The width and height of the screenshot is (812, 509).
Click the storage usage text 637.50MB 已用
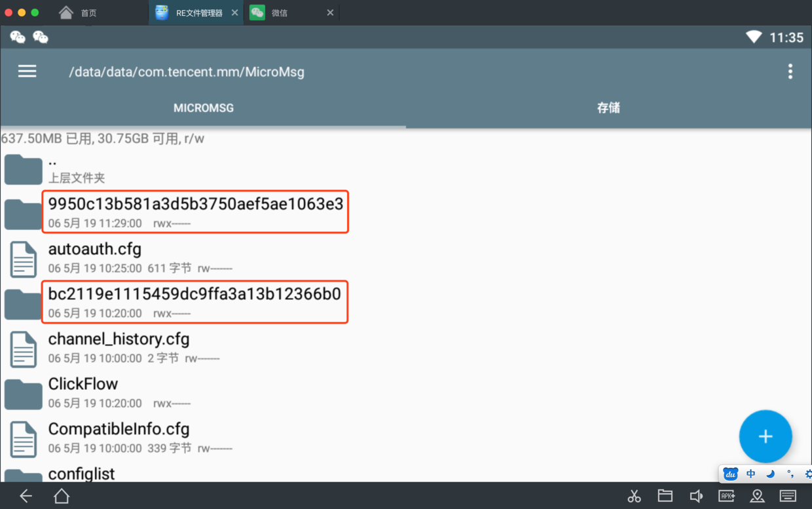pos(46,138)
